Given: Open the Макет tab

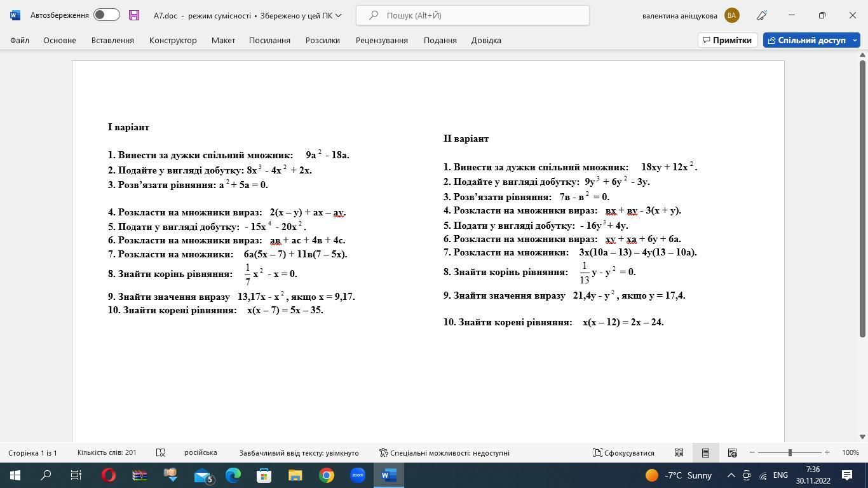Looking at the screenshot, I should click(223, 40).
